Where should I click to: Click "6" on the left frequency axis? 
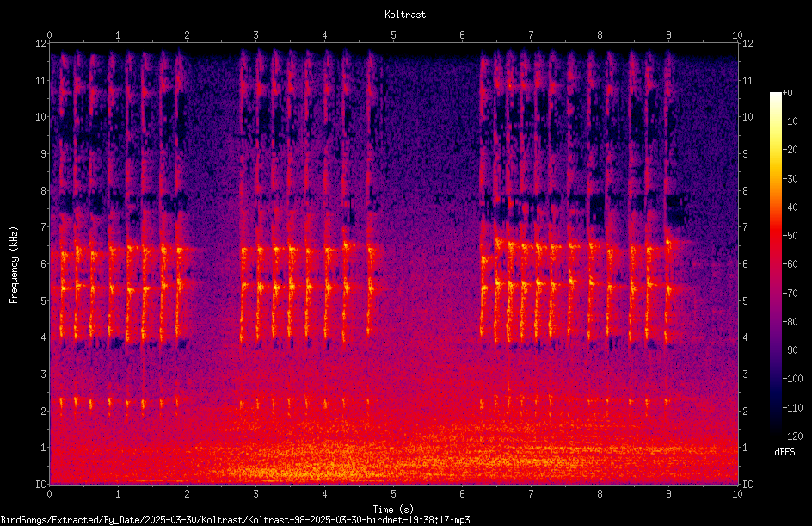44,264
